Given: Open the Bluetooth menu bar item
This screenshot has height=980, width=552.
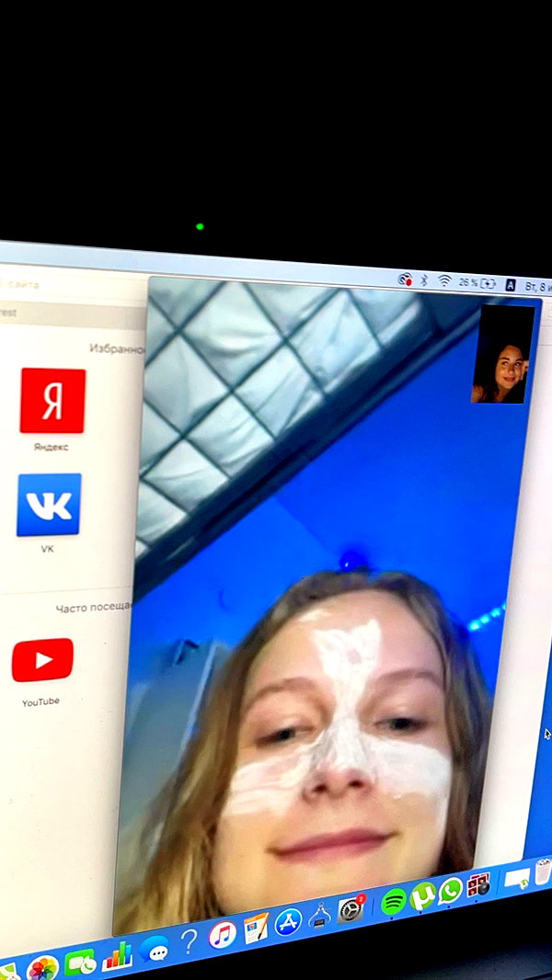Looking at the screenshot, I should pyautogui.click(x=424, y=280).
